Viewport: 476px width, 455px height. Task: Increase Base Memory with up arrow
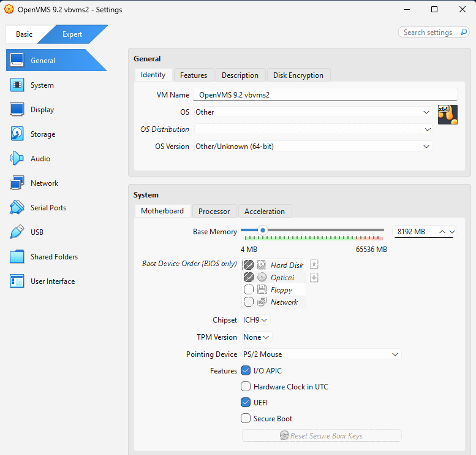[442, 232]
